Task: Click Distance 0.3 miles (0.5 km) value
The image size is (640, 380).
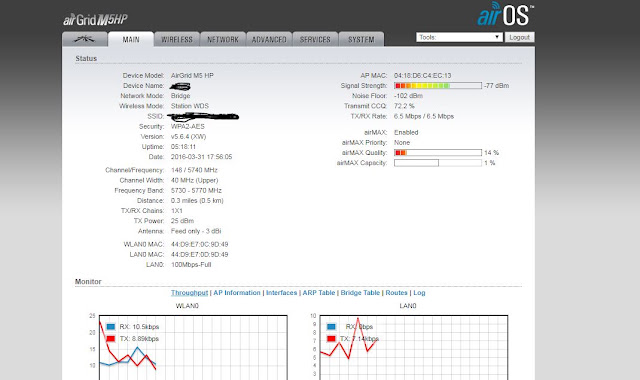Action: click(x=197, y=201)
